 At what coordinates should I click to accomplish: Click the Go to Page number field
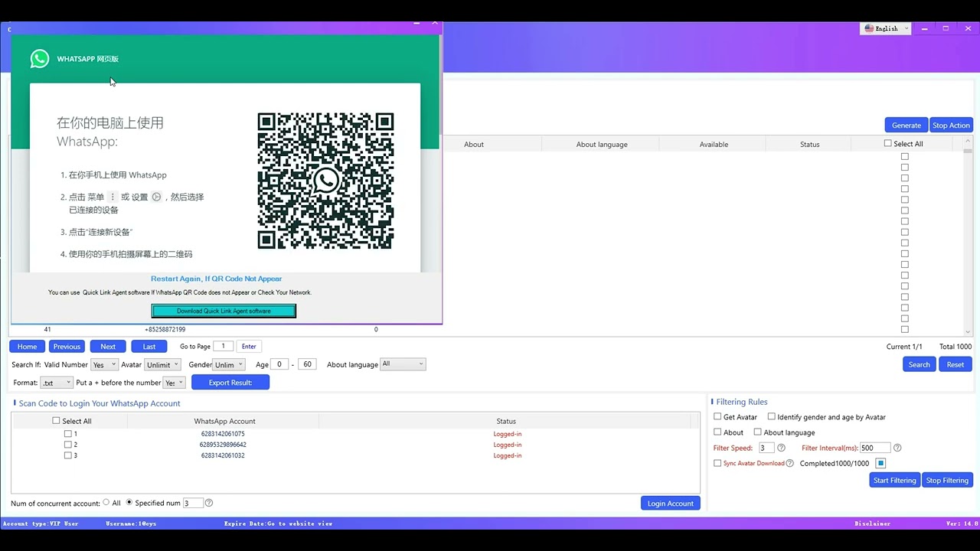click(x=224, y=347)
